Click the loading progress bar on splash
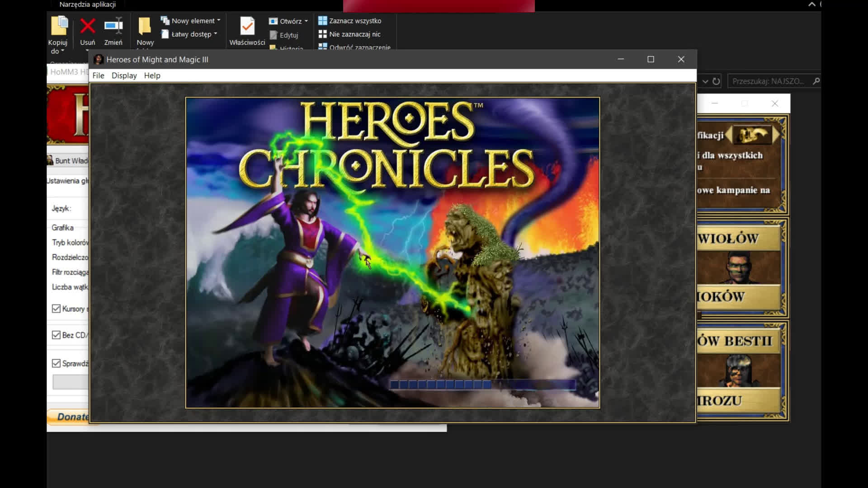The width and height of the screenshot is (868, 488). (x=482, y=385)
